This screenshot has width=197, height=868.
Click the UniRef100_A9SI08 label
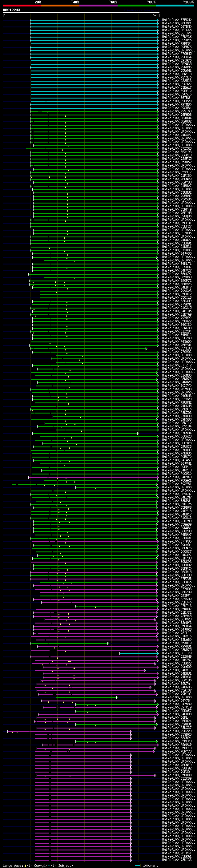(177, 111)
